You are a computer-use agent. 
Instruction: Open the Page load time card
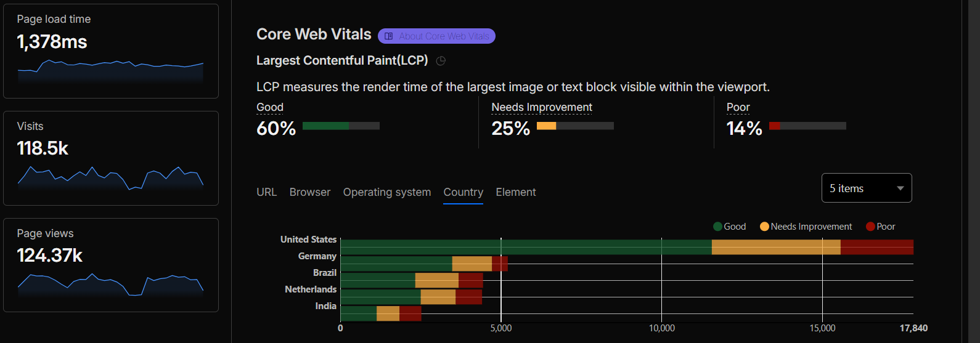tap(111, 51)
